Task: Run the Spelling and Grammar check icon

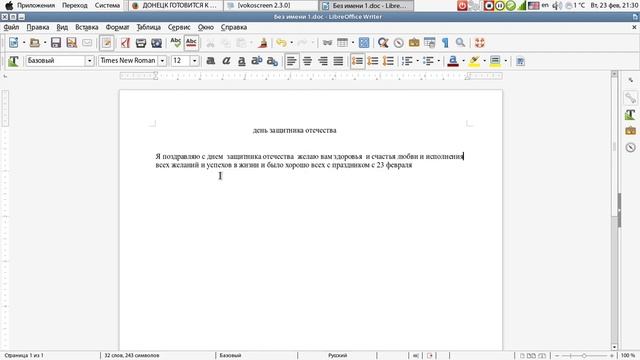Action: pyautogui.click(x=176, y=43)
